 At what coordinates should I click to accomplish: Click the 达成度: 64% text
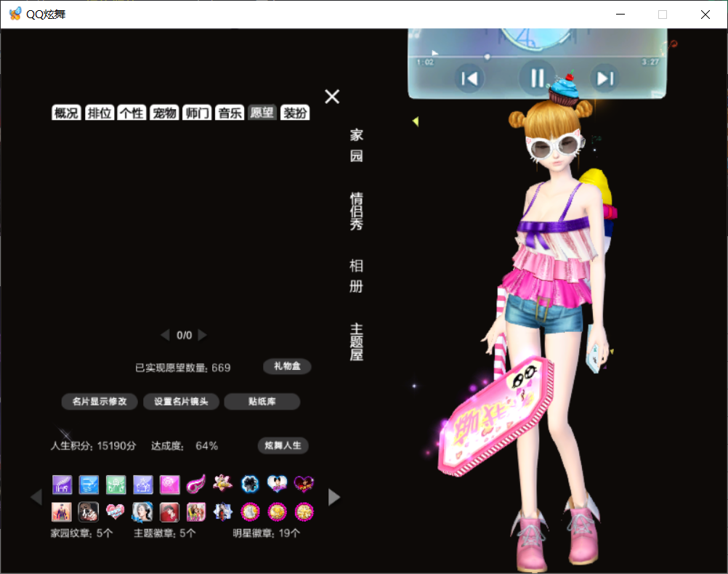[x=185, y=446]
